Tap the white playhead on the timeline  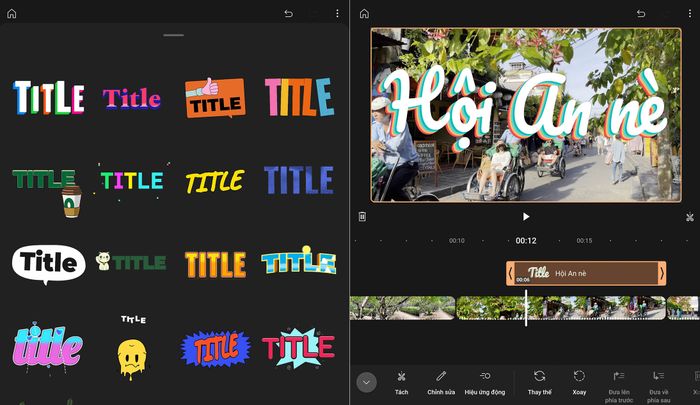coord(526,308)
